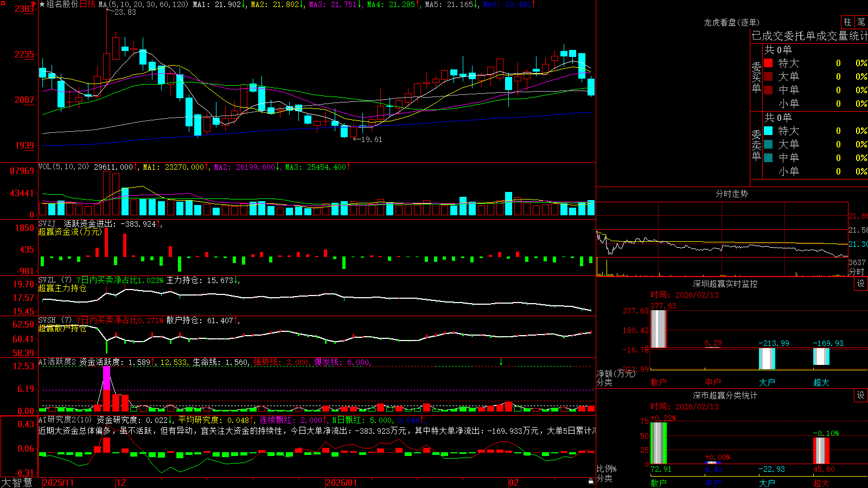The height and width of the screenshot is (488, 868).
Task: Click the 超大 bar showing -169.93
Action: pos(821,356)
